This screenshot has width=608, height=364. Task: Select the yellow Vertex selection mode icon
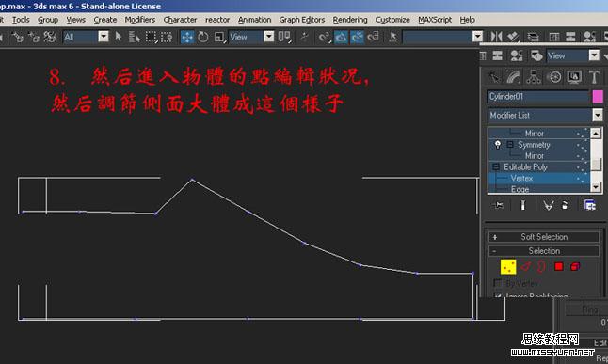[x=508, y=267]
